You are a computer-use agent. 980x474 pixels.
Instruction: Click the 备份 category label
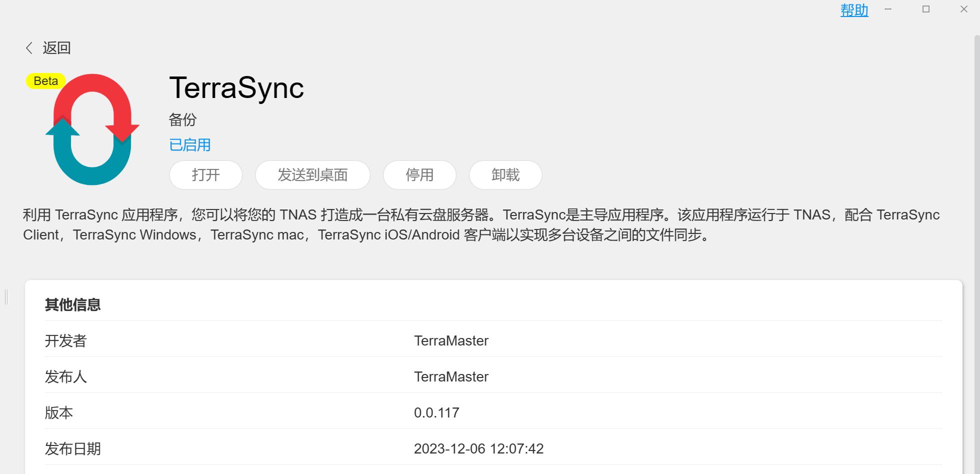pos(183,119)
